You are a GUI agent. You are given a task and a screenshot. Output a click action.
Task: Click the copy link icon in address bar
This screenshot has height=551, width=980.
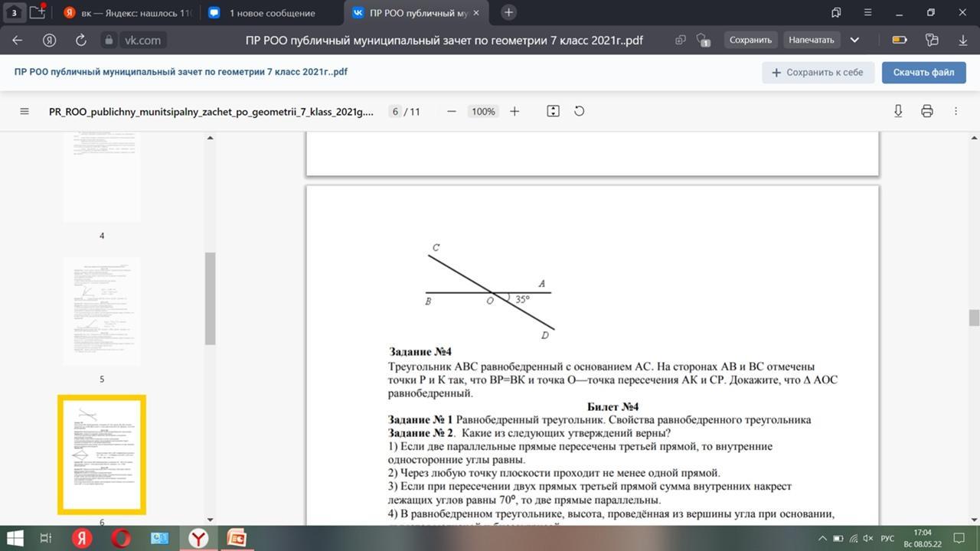pyautogui.click(x=681, y=40)
